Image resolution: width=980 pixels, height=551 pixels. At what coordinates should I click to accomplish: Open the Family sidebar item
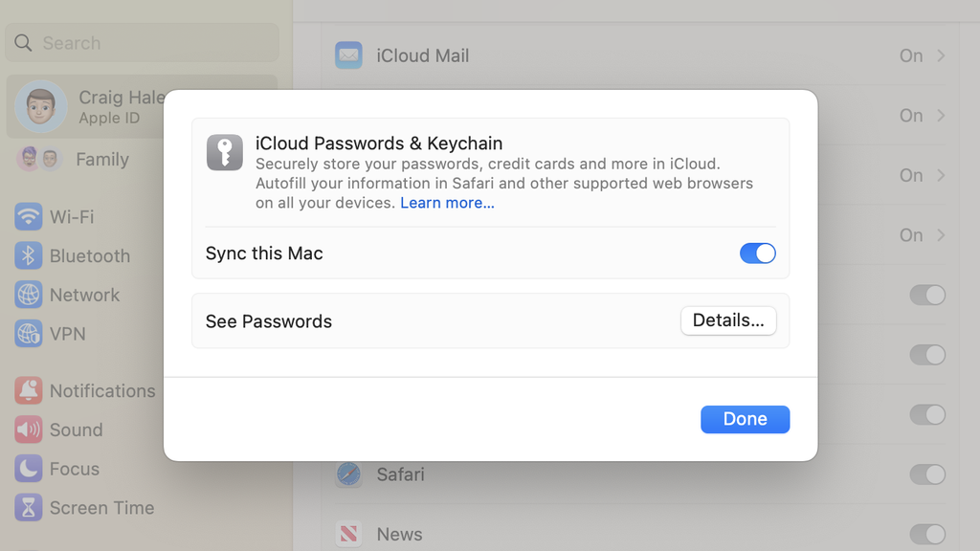[101, 160]
